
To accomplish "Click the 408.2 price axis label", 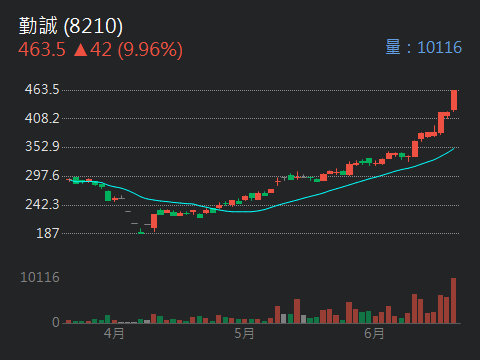I will (42, 118).
